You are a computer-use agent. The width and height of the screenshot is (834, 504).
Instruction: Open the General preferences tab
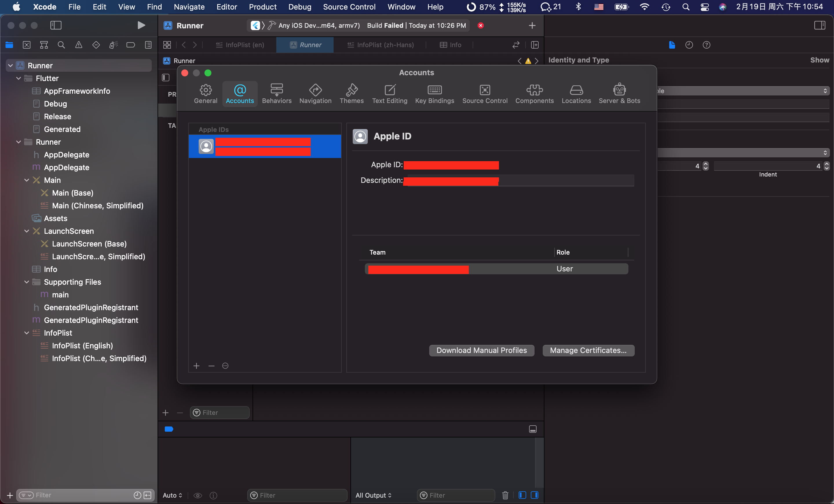(x=205, y=94)
